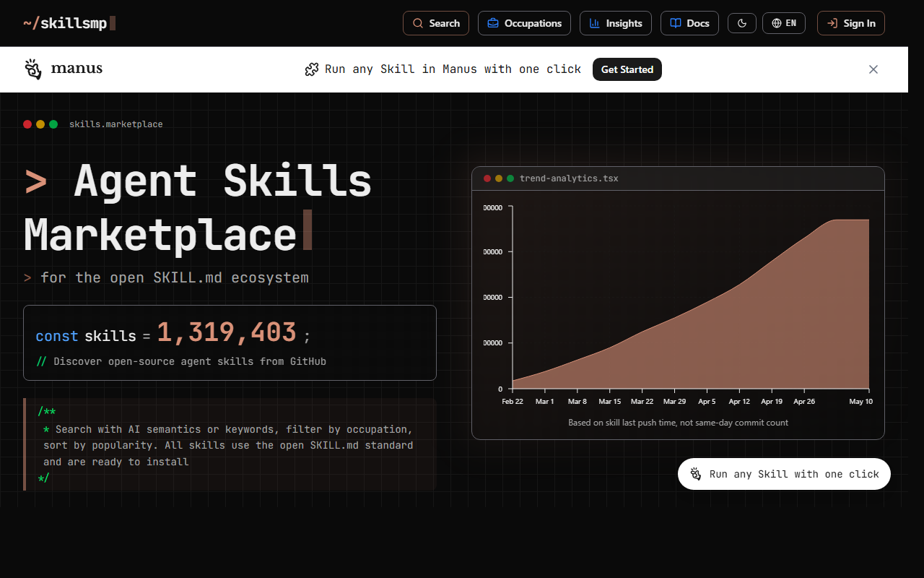Click the May 10 axis label

click(x=860, y=402)
